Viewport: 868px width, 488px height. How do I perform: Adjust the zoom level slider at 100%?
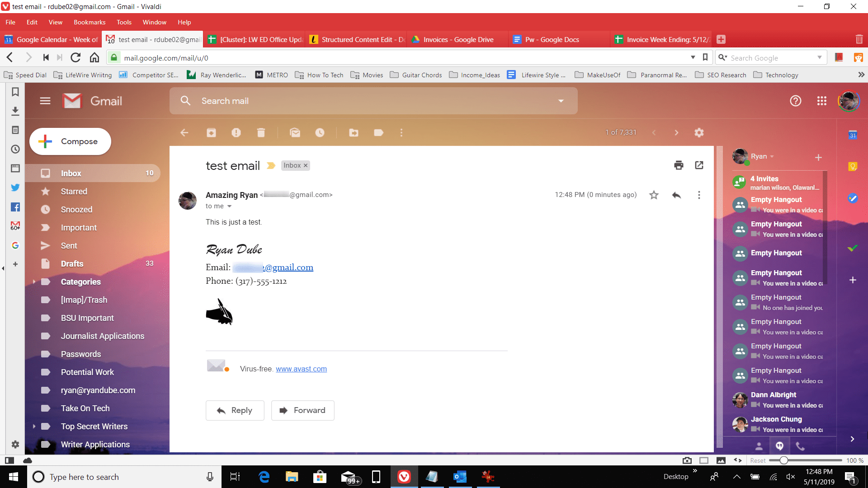pyautogui.click(x=784, y=460)
